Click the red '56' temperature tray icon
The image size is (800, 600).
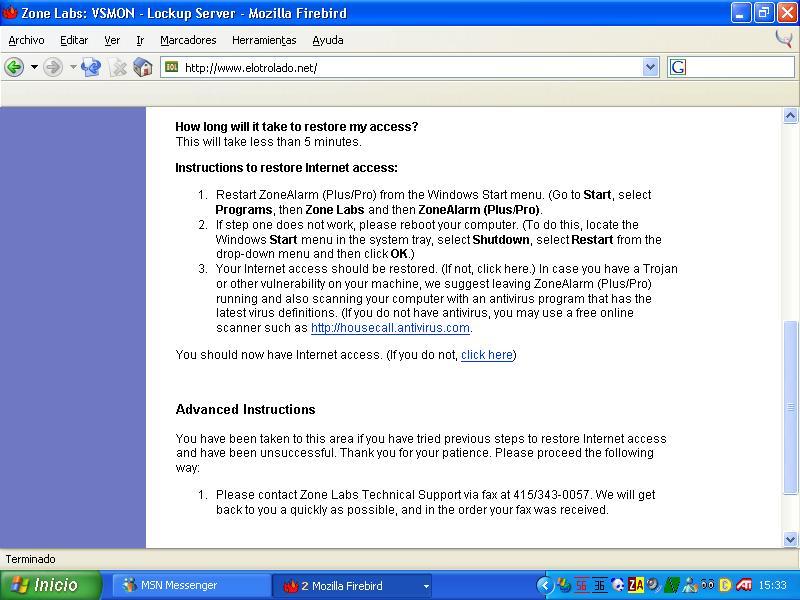[581, 585]
